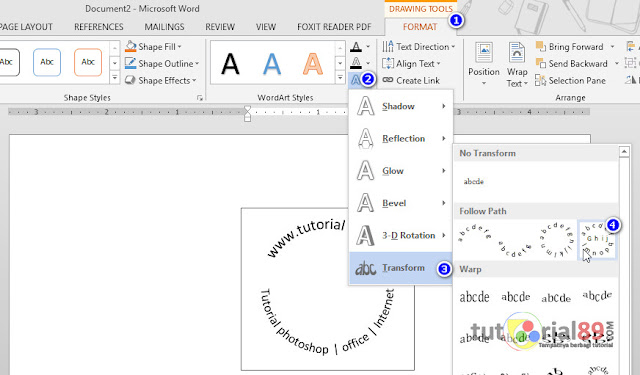The width and height of the screenshot is (640, 375).
Task: Click the Shape Outline pen icon
Action: [x=131, y=63]
